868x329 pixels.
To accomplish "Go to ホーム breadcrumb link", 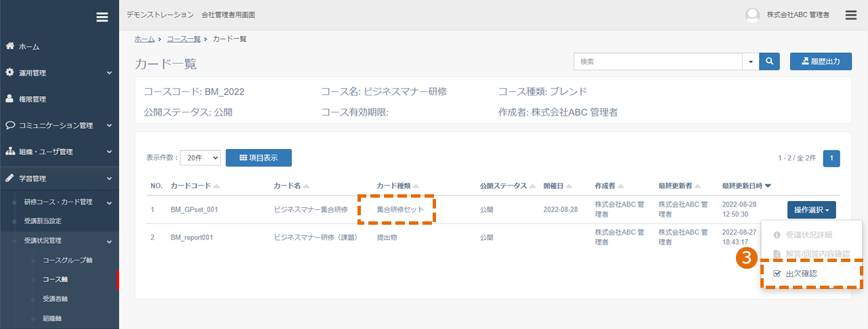I will coord(144,39).
